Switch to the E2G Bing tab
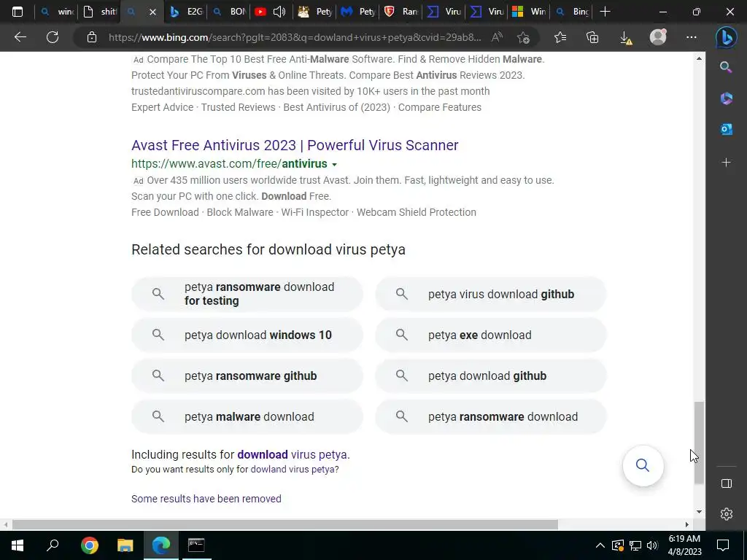The width and height of the screenshot is (747, 560). click(186, 12)
